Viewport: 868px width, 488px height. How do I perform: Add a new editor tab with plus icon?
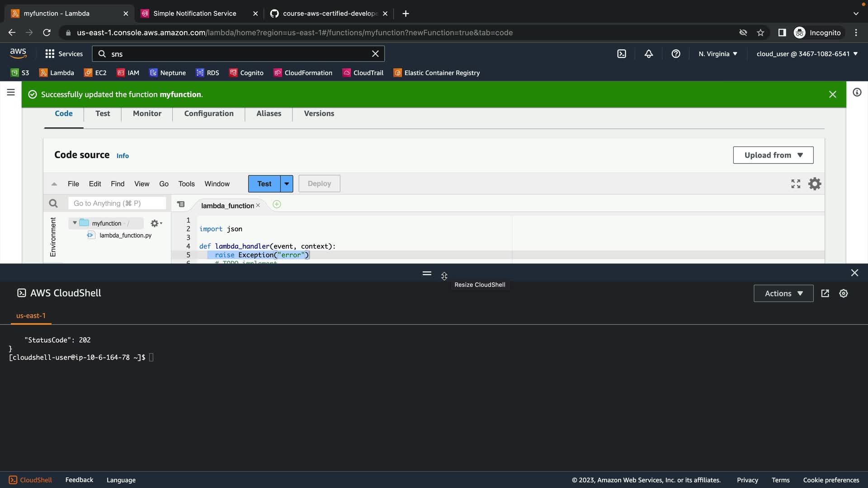tap(277, 205)
